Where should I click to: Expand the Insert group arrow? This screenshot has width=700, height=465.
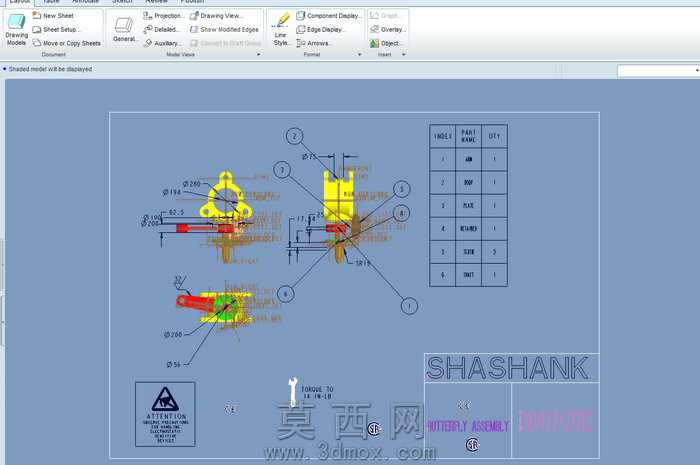point(404,54)
